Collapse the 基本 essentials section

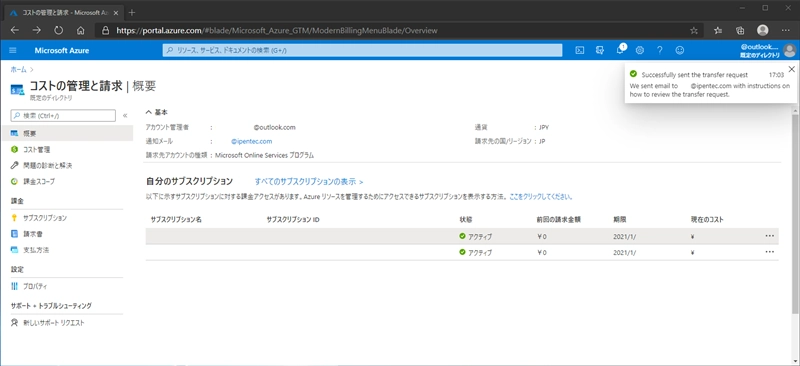click(x=149, y=112)
